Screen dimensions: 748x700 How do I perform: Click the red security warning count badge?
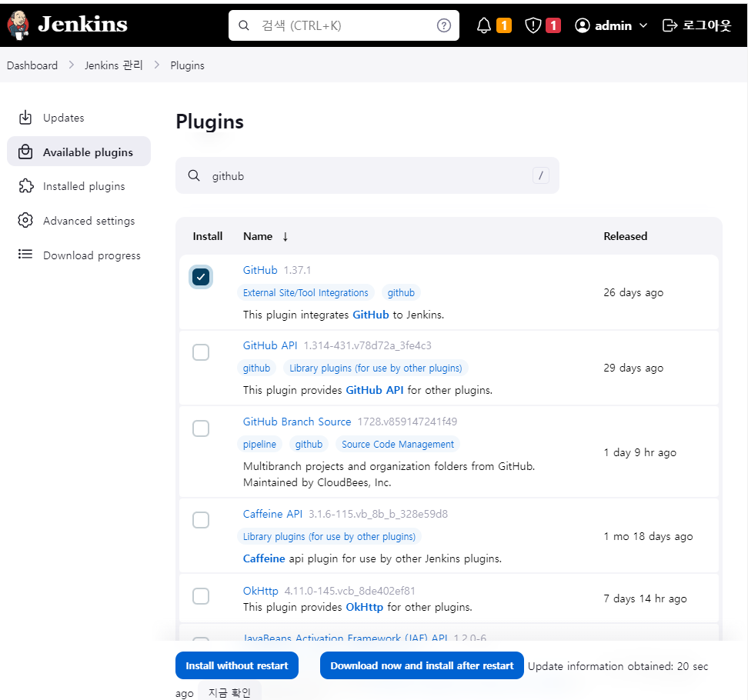[x=553, y=25]
